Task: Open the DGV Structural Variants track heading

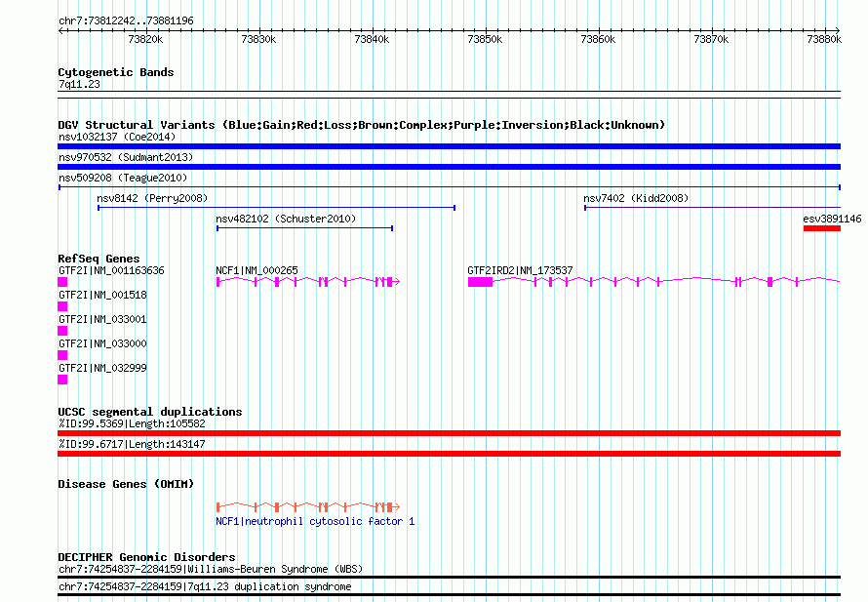Action: tap(362, 125)
